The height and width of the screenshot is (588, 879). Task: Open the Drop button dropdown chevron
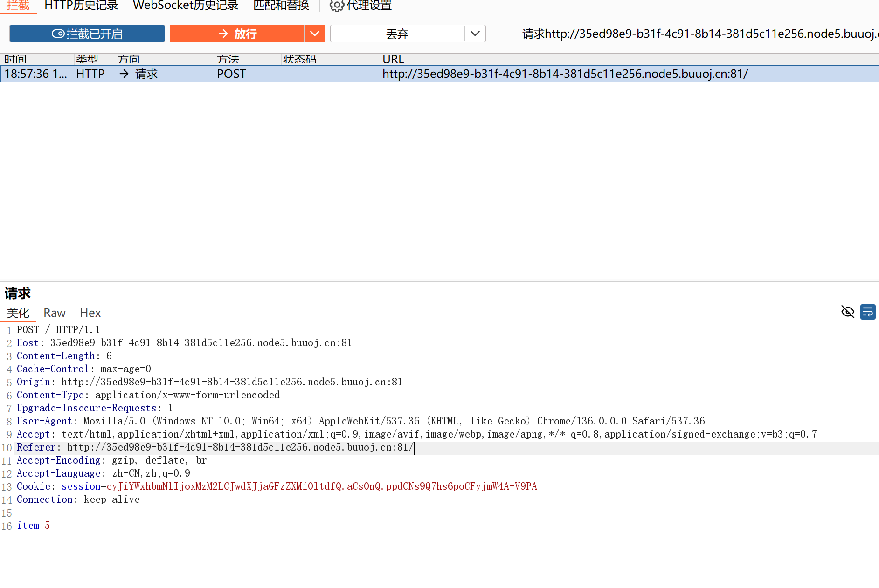point(475,34)
